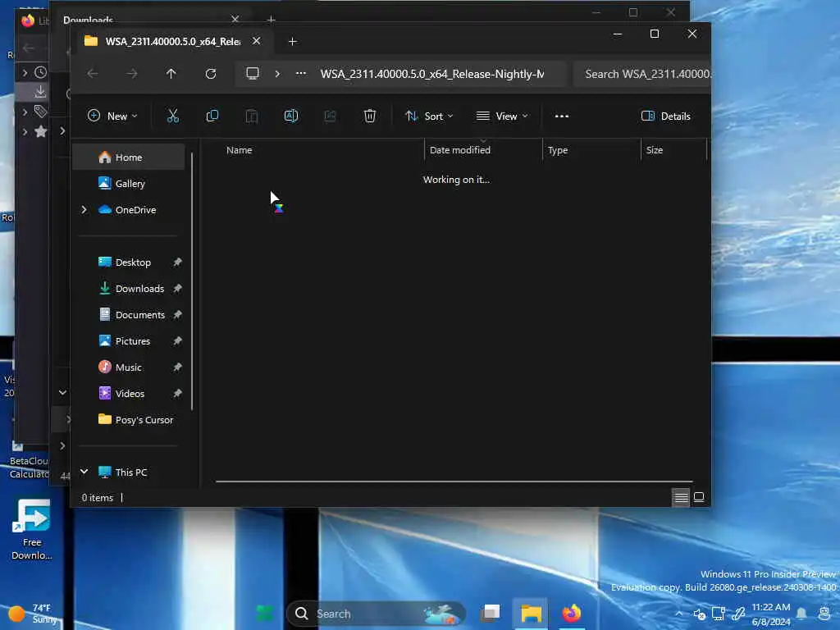Click the horizontal scrollbar of file list
Screen dimensions: 840x630
pos(454,481)
